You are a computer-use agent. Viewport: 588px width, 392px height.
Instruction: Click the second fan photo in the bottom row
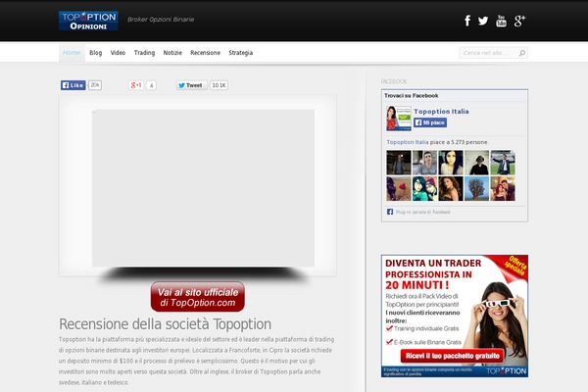point(425,189)
